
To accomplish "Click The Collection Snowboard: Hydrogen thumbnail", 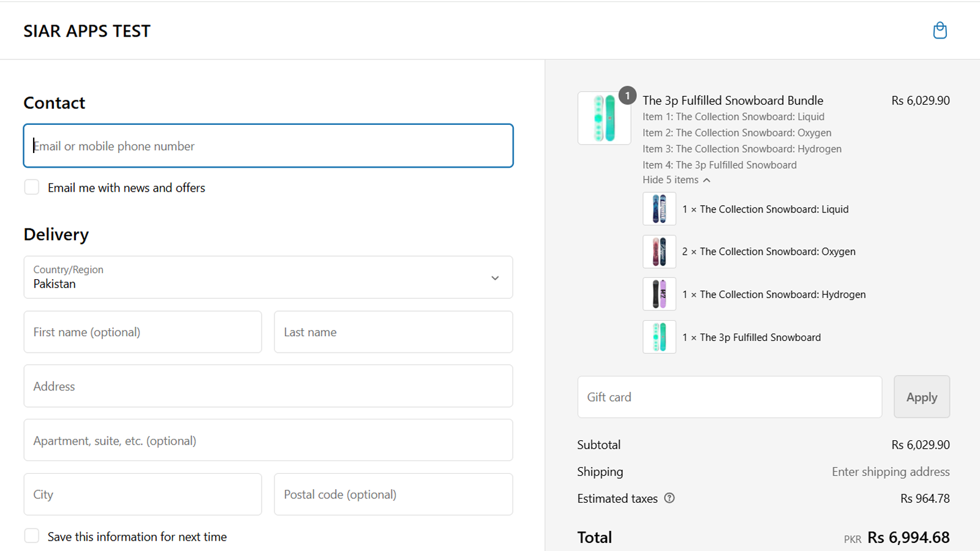I will pyautogui.click(x=659, y=294).
